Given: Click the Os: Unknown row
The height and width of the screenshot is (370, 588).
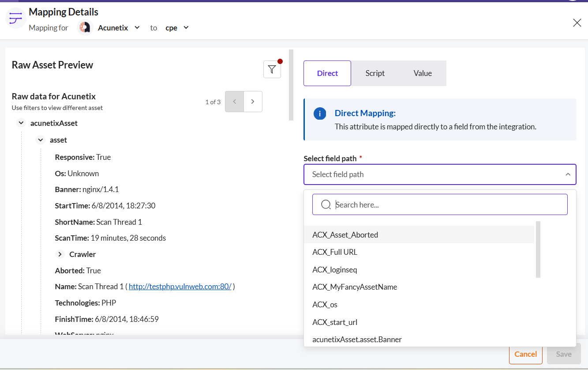Looking at the screenshot, I should [77, 174].
